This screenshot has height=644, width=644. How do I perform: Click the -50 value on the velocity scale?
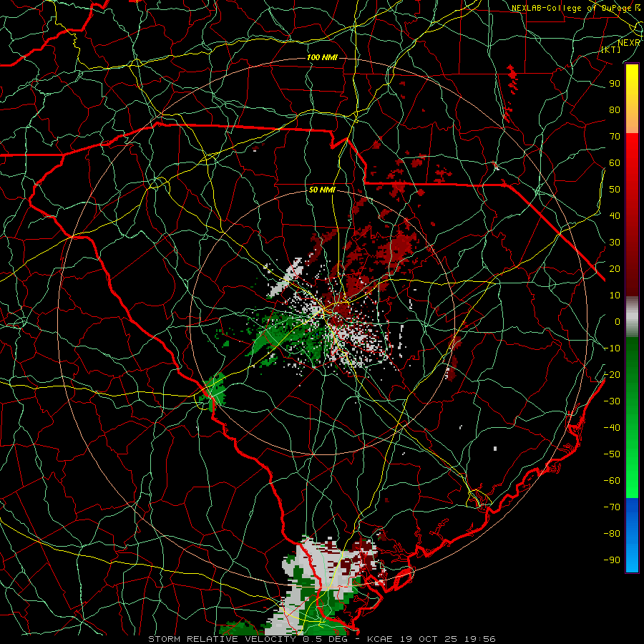click(612, 454)
